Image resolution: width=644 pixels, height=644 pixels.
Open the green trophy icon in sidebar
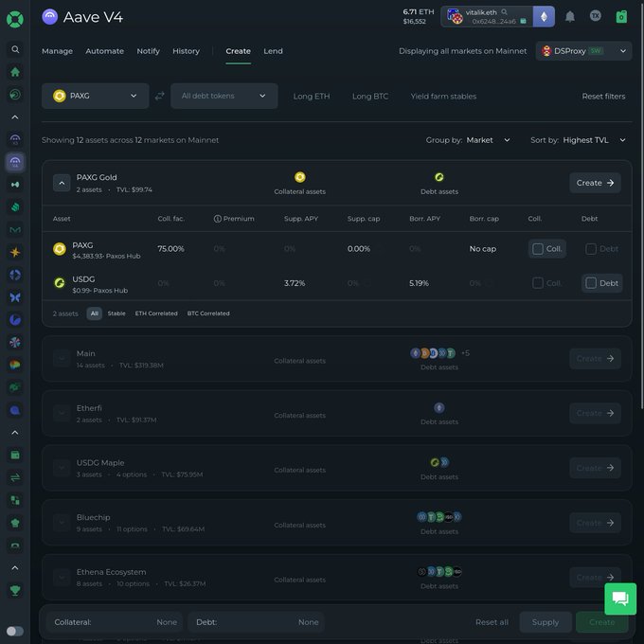pos(15,590)
